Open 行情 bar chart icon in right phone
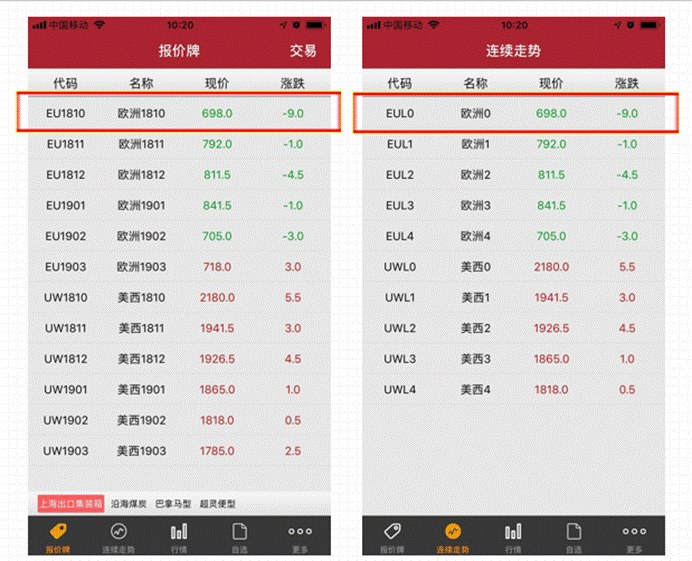Image resolution: width=692 pixels, height=561 pixels. click(x=514, y=531)
